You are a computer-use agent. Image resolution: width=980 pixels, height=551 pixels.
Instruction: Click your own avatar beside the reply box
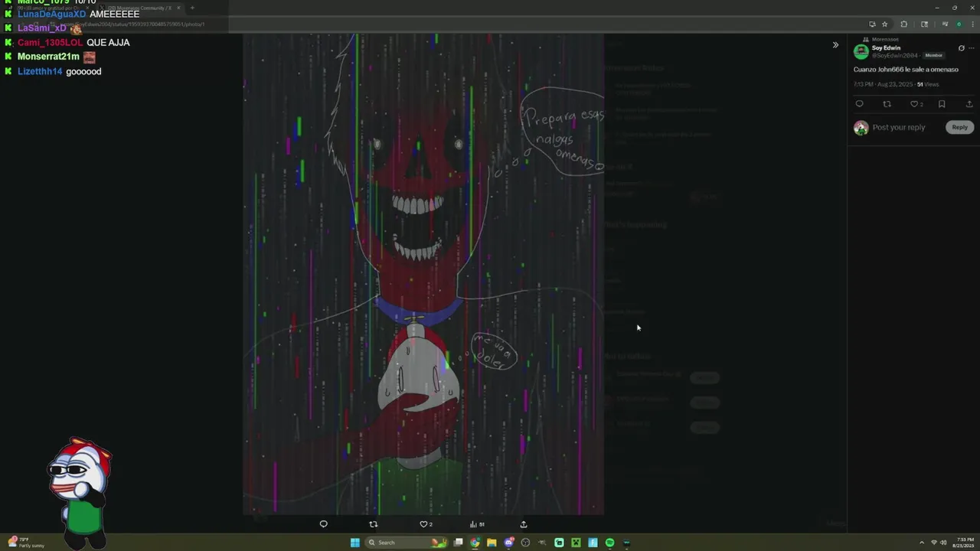click(x=861, y=128)
